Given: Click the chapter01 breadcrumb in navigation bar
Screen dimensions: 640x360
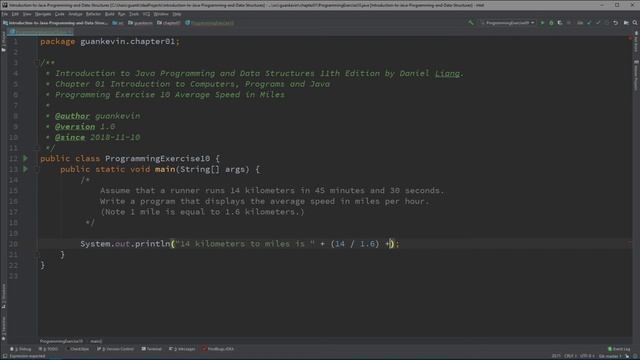Looking at the screenshot, I should [x=169, y=23].
